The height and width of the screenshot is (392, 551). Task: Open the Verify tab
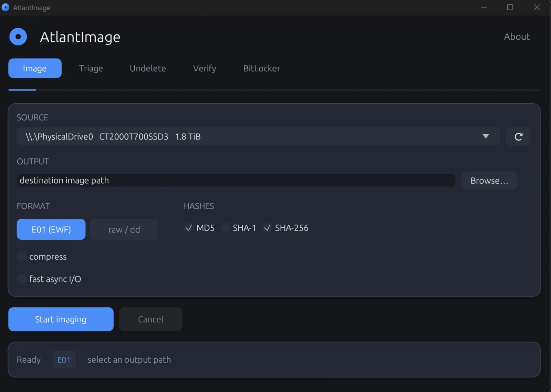click(205, 68)
